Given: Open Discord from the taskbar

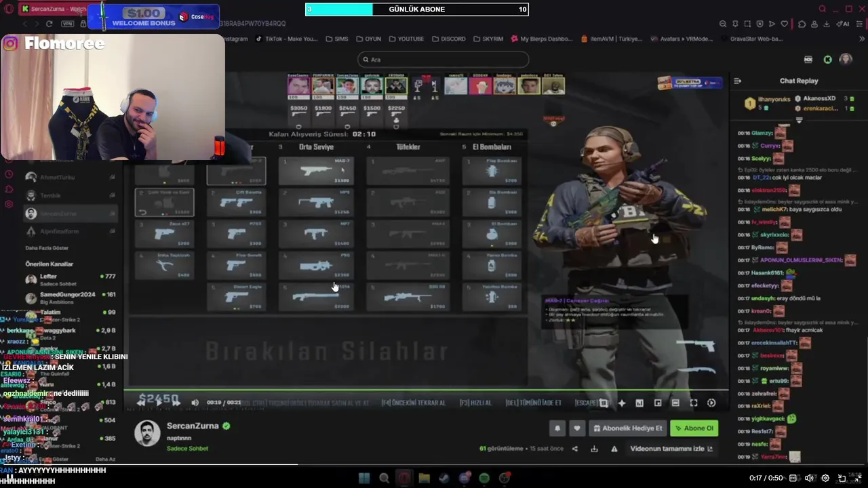Looking at the screenshot, I should tap(465, 478).
